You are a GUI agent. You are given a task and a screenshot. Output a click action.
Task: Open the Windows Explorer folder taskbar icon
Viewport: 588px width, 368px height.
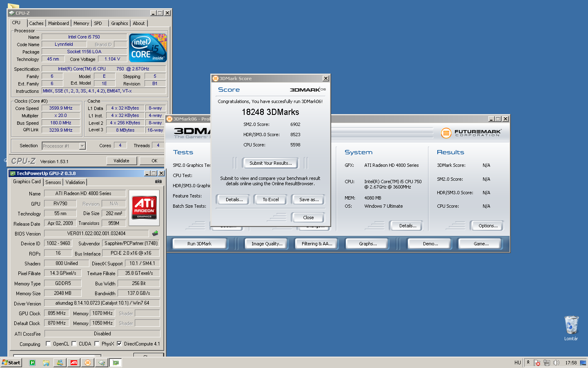tap(46, 363)
